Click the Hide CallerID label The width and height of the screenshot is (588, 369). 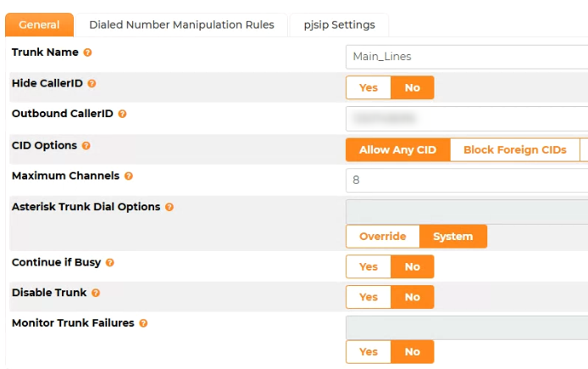pos(47,83)
